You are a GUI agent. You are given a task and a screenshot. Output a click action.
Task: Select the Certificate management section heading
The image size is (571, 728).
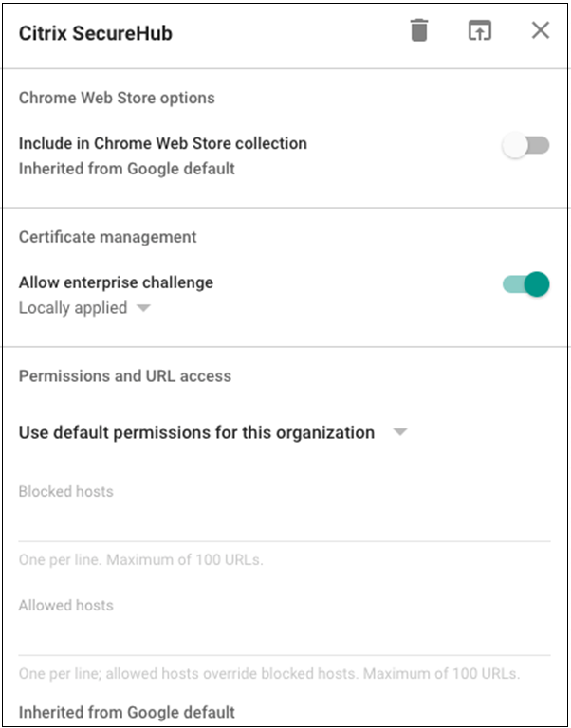pos(108,237)
